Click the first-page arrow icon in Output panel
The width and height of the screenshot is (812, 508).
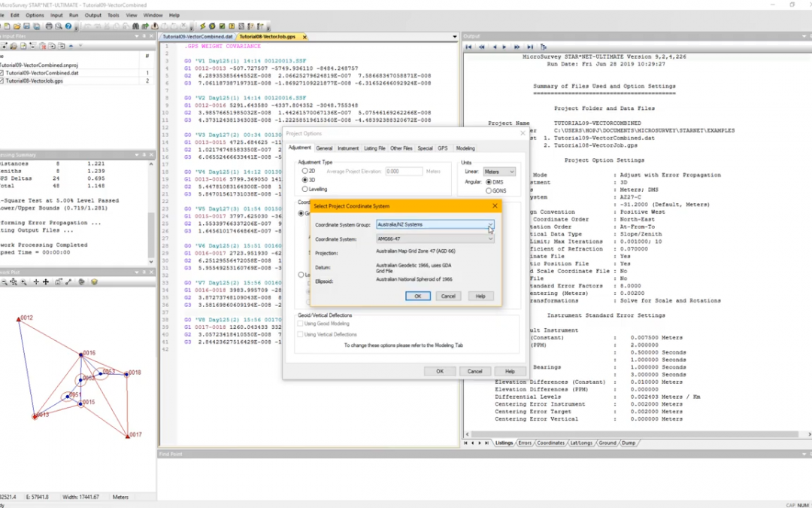[468, 47]
